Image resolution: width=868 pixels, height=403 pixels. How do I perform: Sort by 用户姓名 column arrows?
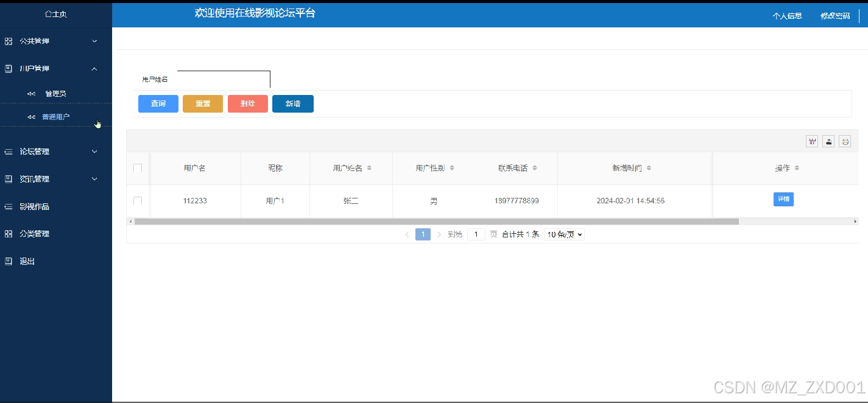point(369,168)
